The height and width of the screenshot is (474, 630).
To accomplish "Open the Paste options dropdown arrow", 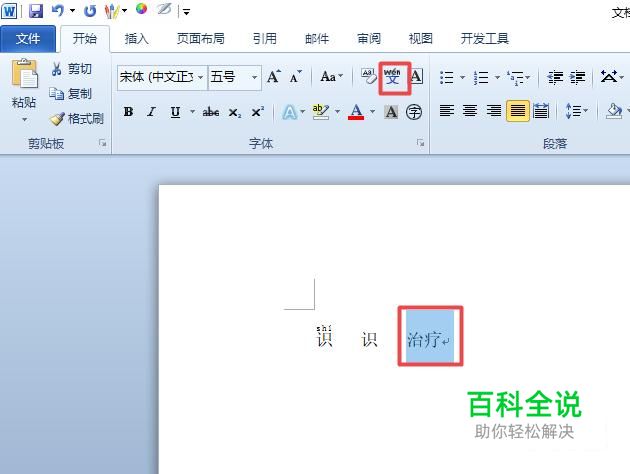I will click(x=24, y=120).
